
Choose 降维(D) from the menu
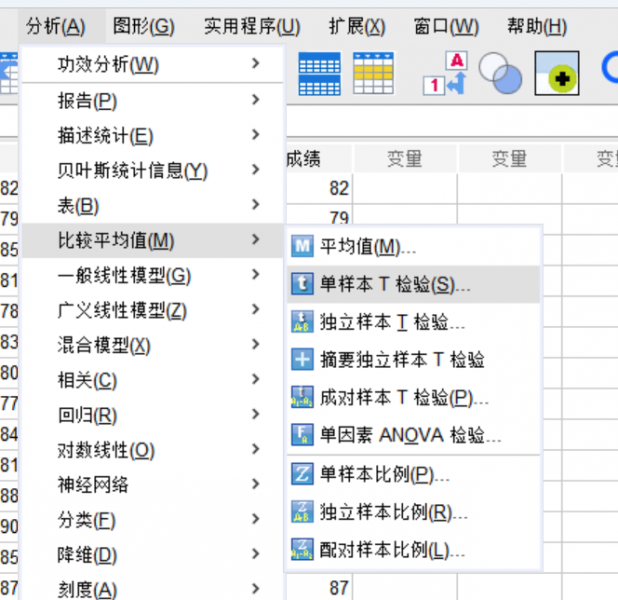pos(152,554)
